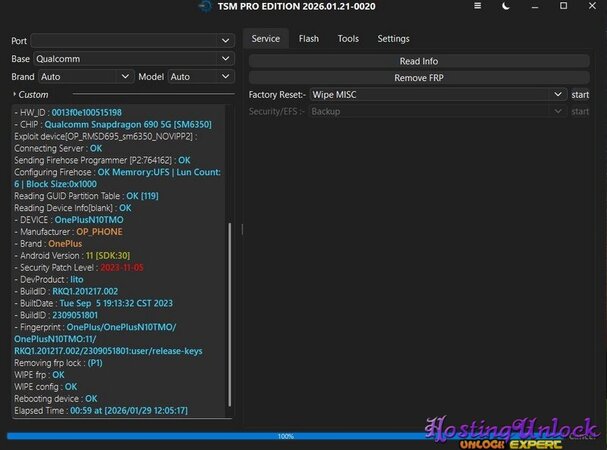Viewport: 607px width, 450px height.
Task: Switch to the Service tab
Action: click(x=265, y=39)
